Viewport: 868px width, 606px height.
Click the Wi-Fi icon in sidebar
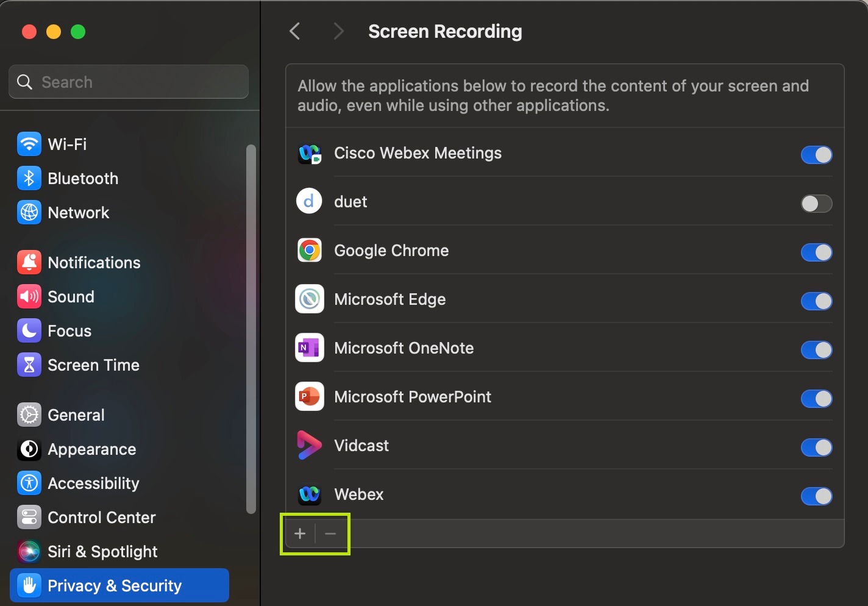coord(29,144)
